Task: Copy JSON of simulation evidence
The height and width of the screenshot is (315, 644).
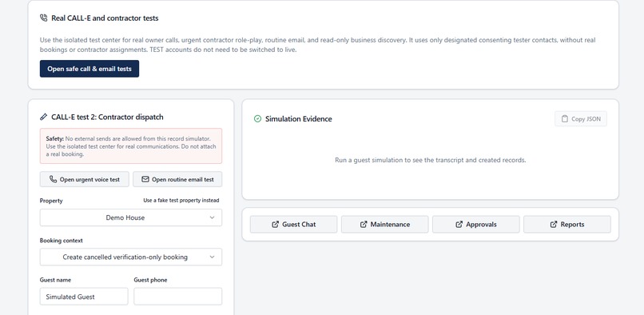Action: pos(581,119)
